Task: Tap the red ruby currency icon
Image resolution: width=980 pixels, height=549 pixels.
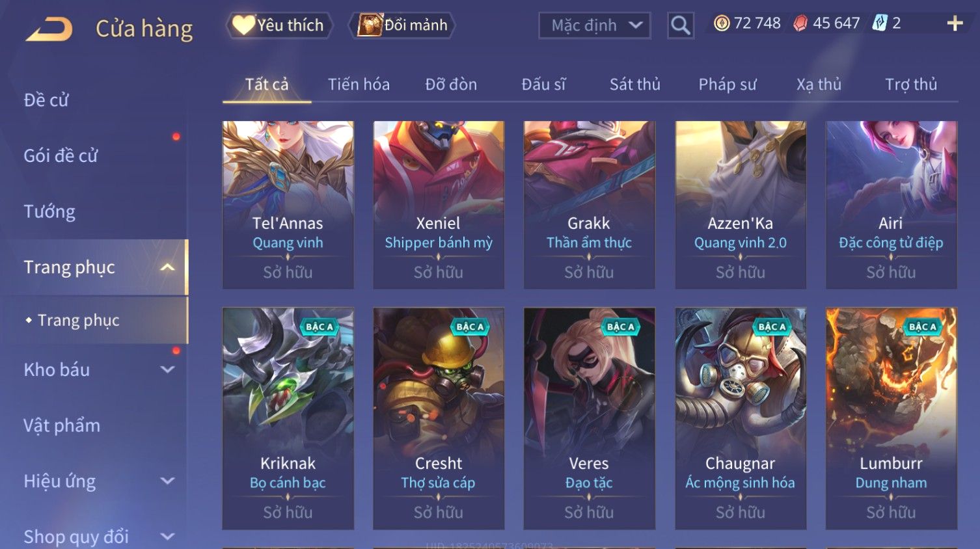Action: pyautogui.click(x=800, y=23)
